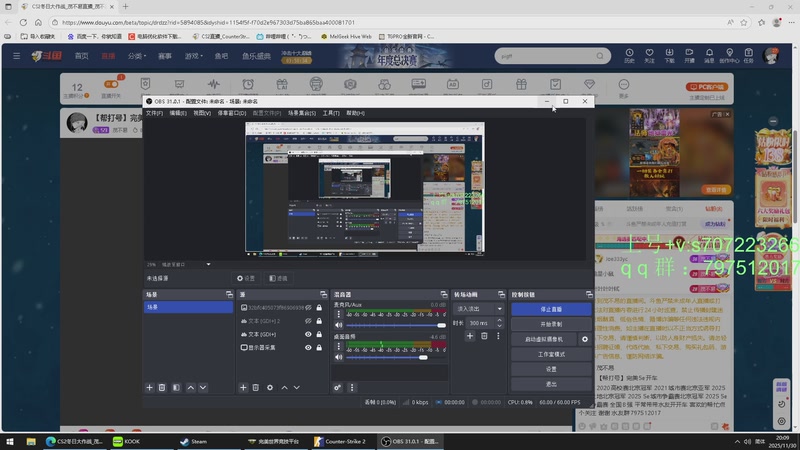
Task: Open the 编辑(E) menu in OBS
Action: coord(178,113)
